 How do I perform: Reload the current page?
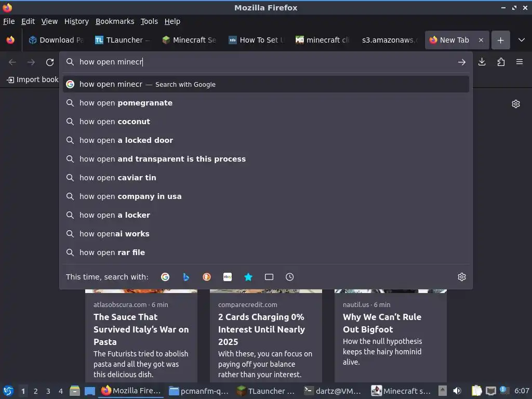[50, 62]
